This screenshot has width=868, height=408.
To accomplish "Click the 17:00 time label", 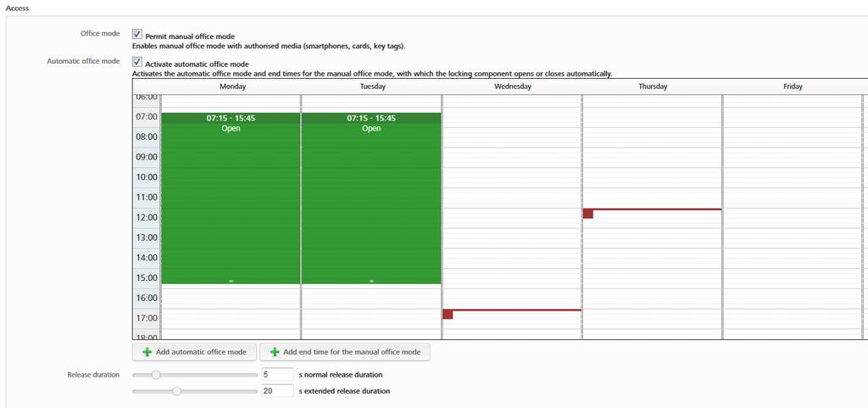I will point(147,318).
